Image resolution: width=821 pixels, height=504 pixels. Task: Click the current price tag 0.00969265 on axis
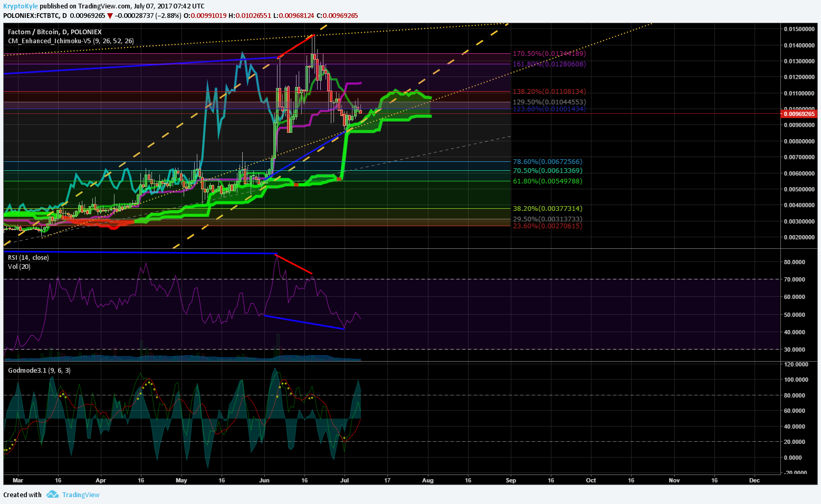coord(799,114)
